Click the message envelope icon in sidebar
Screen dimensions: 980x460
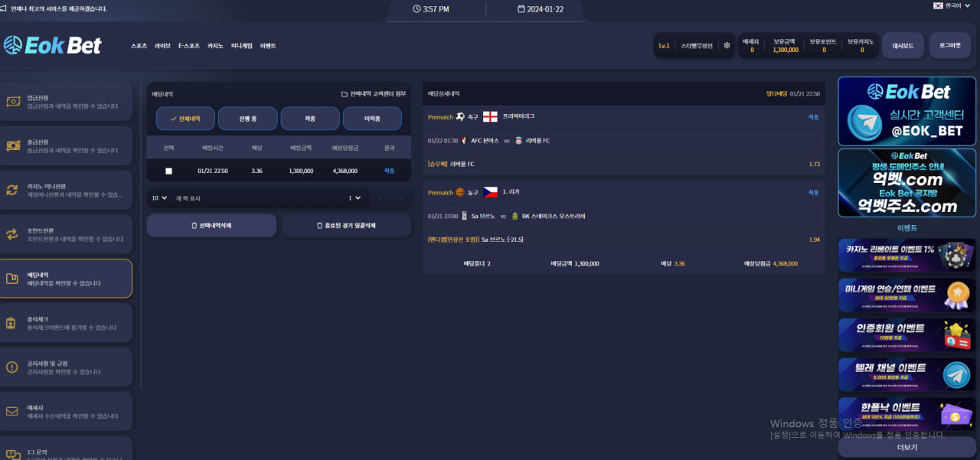(x=12, y=412)
